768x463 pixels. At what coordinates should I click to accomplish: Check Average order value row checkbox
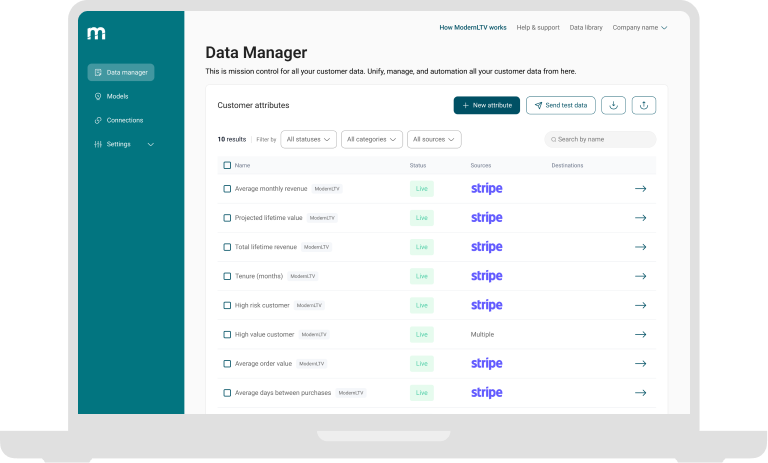[227, 364]
